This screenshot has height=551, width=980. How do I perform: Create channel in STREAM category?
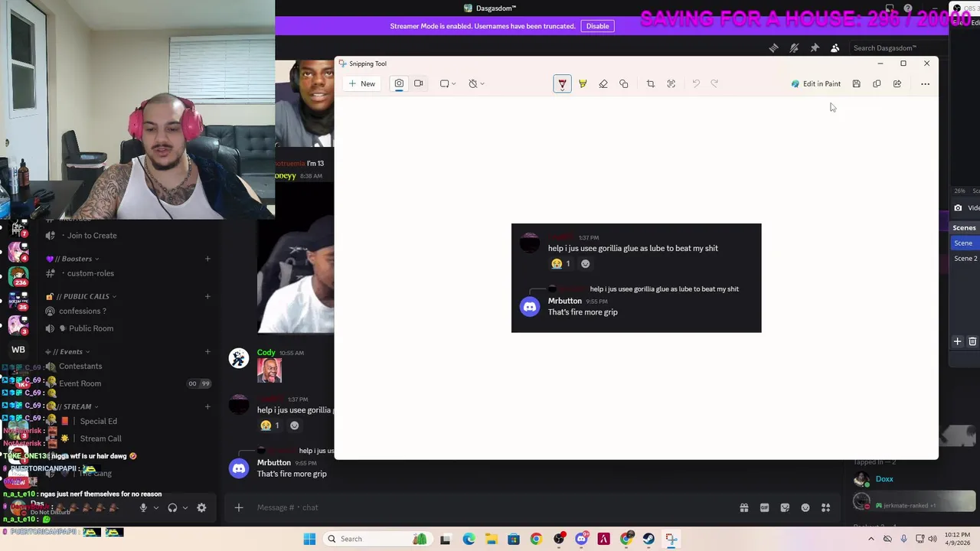point(207,406)
